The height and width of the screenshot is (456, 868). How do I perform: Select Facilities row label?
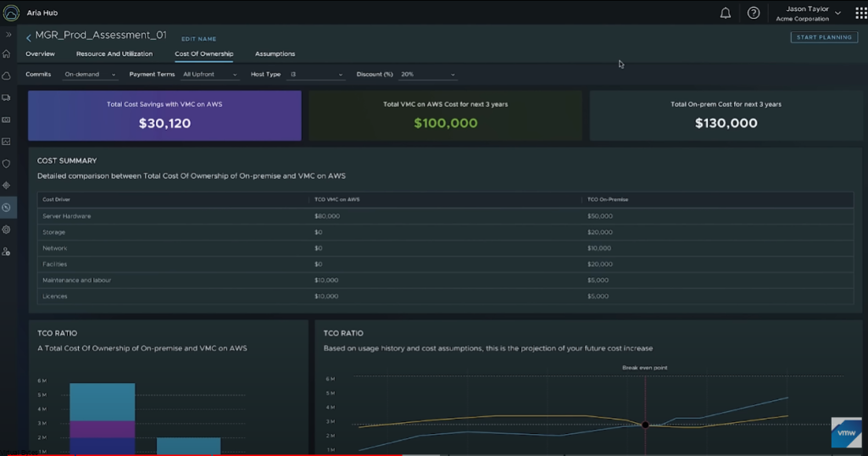(55, 264)
